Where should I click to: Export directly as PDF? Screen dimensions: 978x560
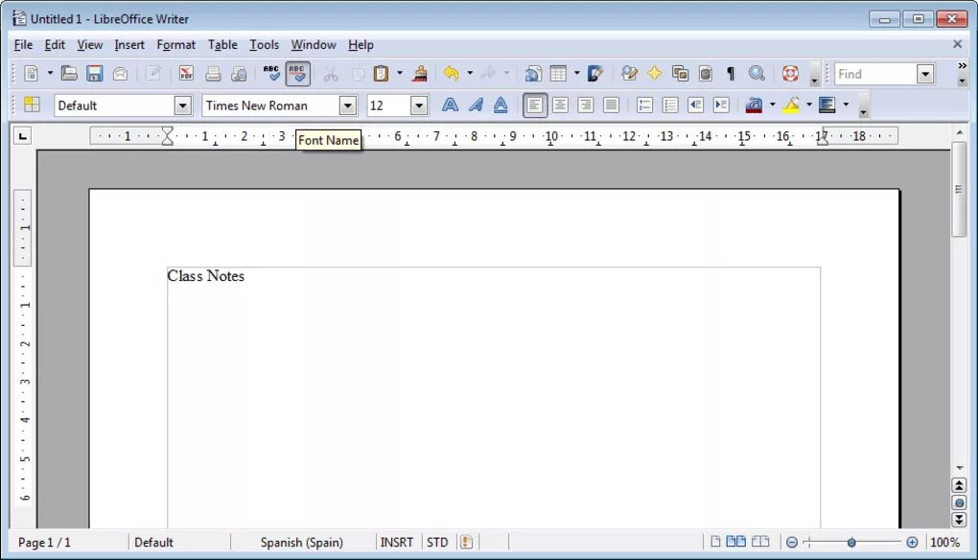pos(186,74)
